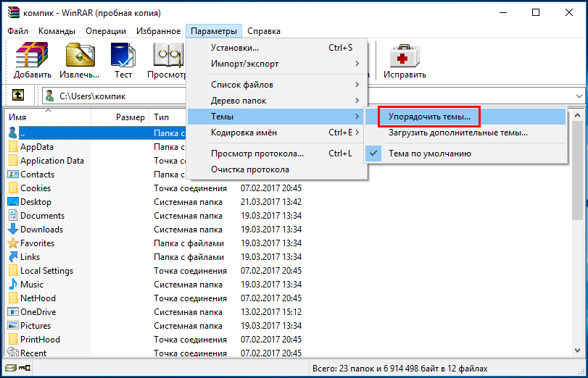Image resolution: width=588 pixels, height=378 pixels.
Task: Select the Links shortcut icon
Action: (x=13, y=257)
